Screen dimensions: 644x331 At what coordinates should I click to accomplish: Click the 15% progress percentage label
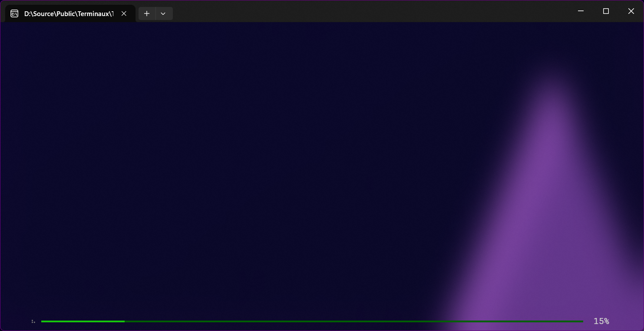pos(601,321)
